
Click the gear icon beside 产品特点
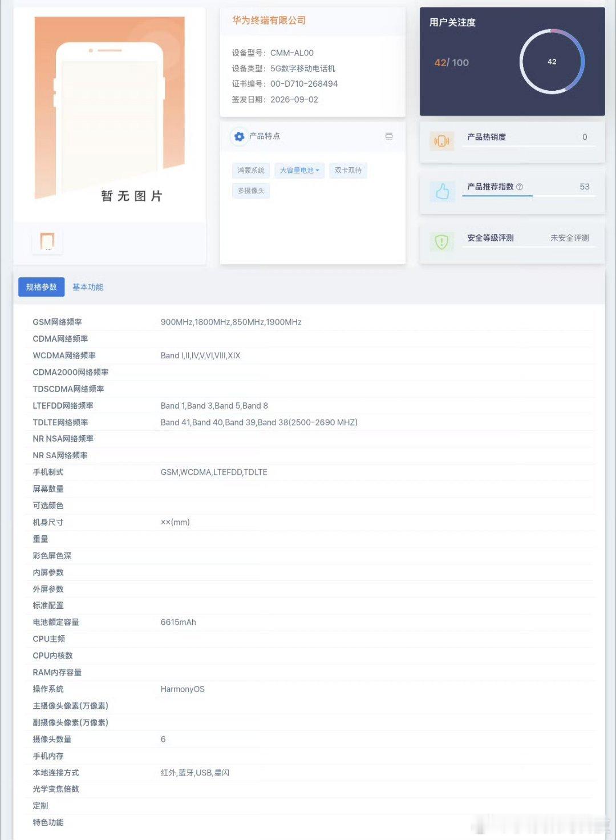pyautogui.click(x=239, y=136)
